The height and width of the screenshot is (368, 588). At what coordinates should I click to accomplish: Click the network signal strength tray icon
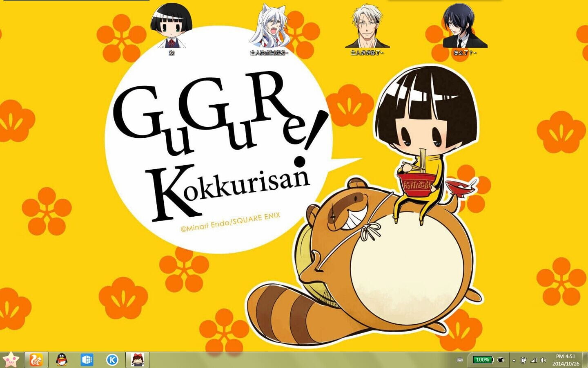click(534, 360)
